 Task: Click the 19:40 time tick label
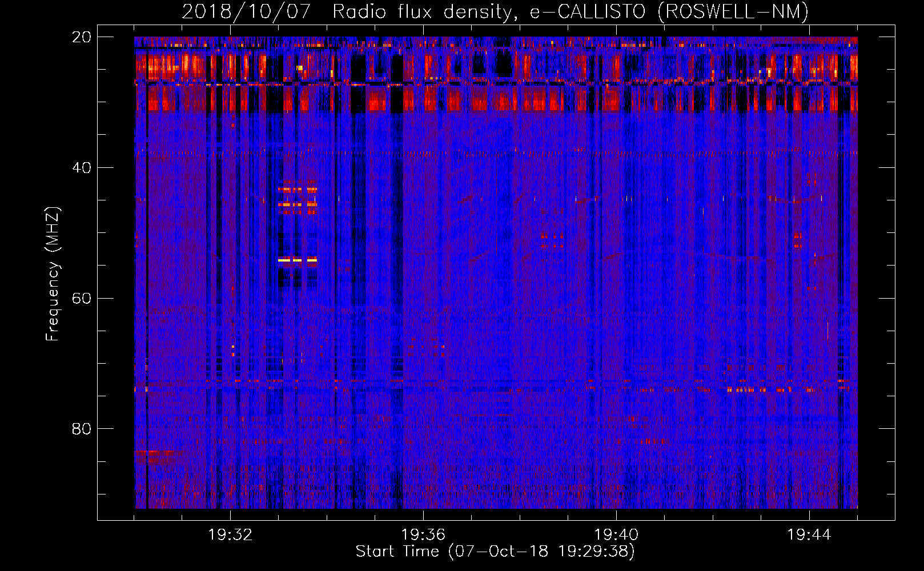pos(616,535)
